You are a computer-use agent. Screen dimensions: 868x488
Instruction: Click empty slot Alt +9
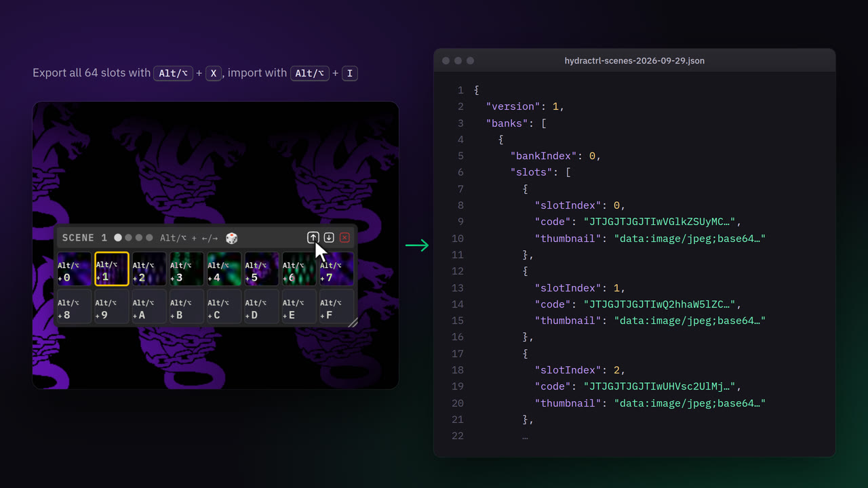[112, 306]
